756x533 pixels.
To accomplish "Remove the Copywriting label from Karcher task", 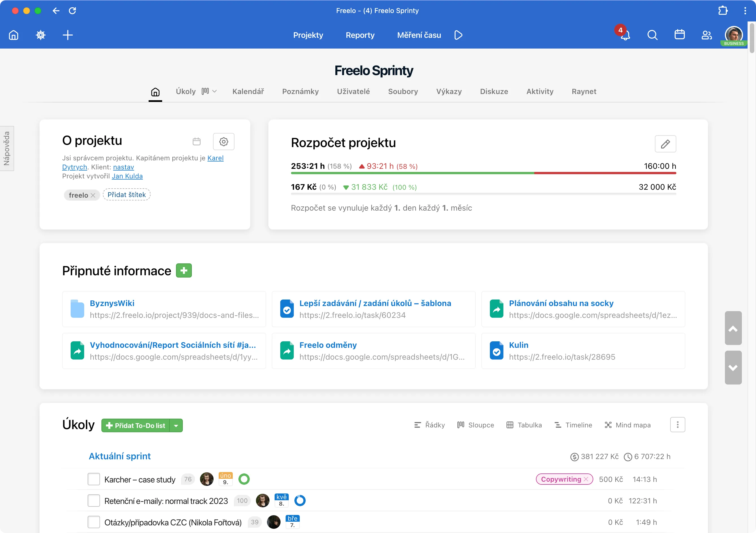I will (586, 479).
